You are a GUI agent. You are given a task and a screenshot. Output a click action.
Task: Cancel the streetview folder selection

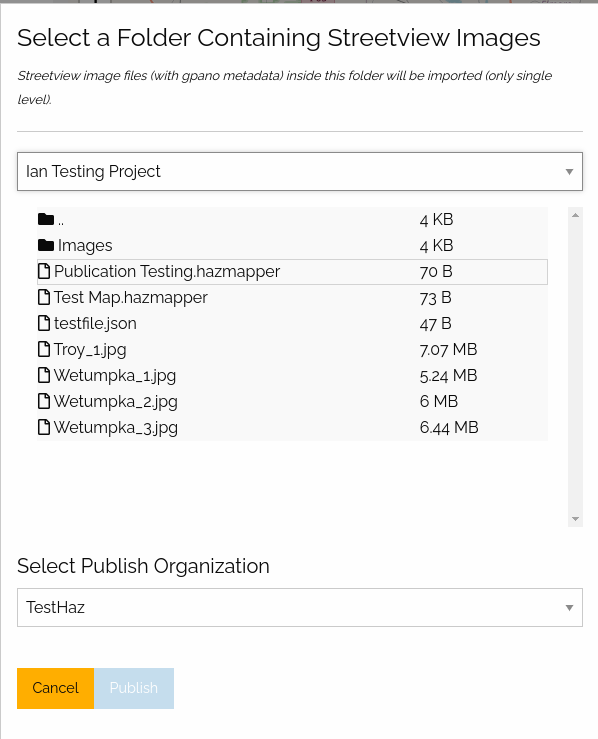tap(56, 688)
